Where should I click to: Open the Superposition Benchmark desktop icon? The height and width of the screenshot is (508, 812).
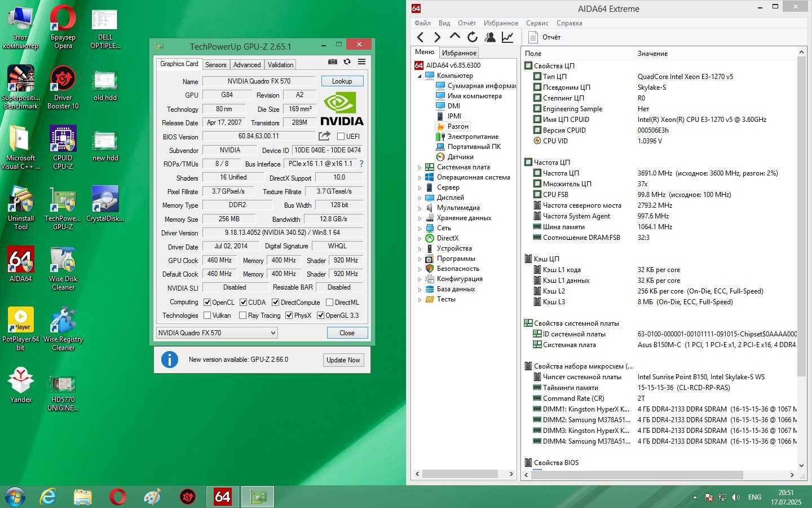pyautogui.click(x=21, y=87)
